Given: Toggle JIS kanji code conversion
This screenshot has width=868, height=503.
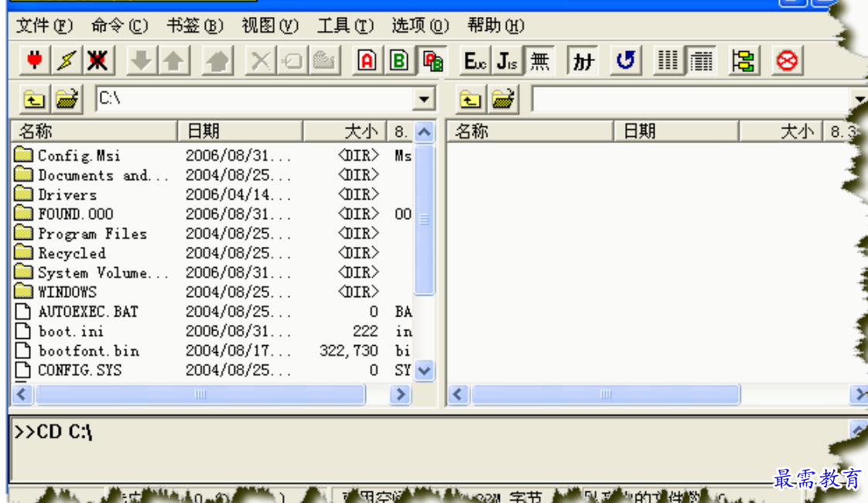Looking at the screenshot, I should tap(507, 60).
